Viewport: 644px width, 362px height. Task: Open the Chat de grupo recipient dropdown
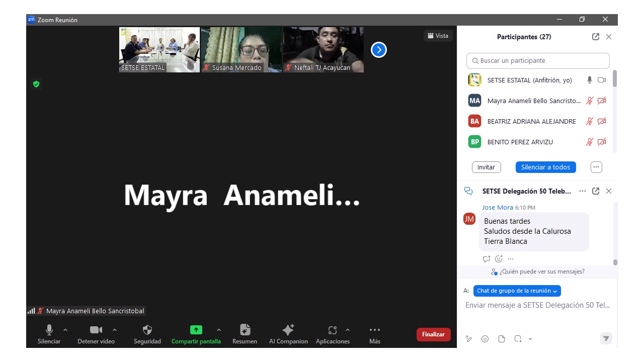pos(517,291)
